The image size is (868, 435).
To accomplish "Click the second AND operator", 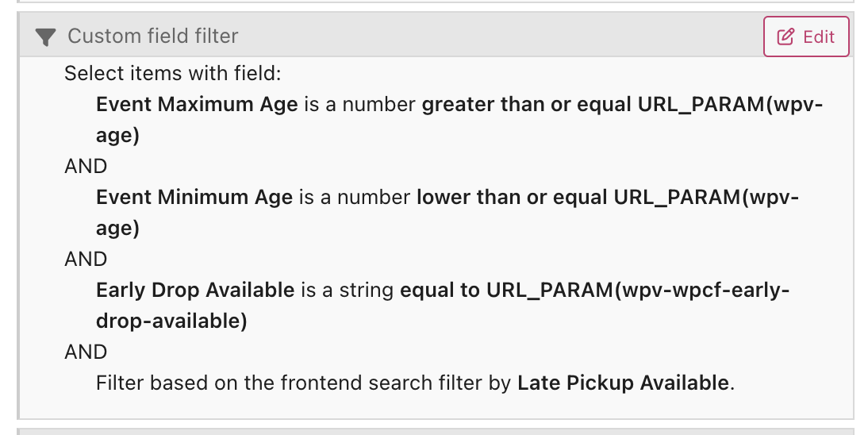I will (86, 260).
